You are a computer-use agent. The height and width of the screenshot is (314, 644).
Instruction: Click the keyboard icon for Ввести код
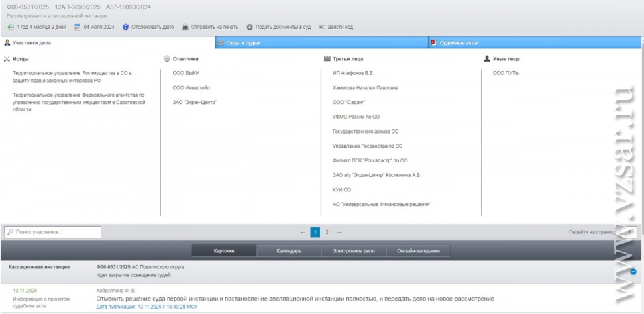click(x=322, y=27)
